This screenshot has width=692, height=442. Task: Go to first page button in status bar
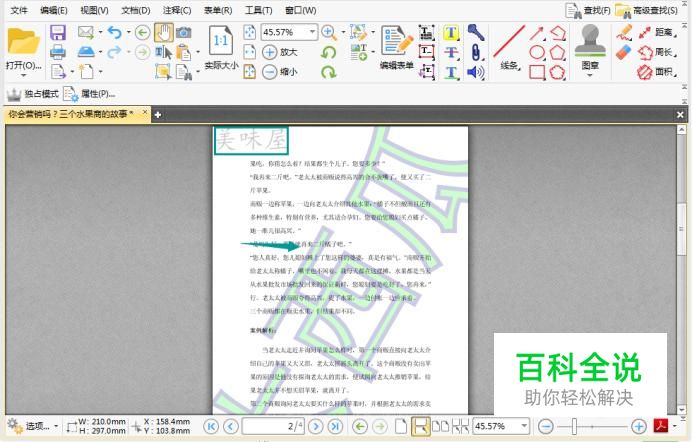pos(211,426)
